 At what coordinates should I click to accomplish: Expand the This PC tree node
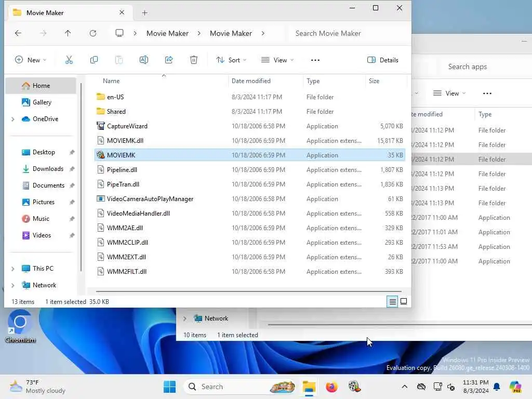point(13,269)
